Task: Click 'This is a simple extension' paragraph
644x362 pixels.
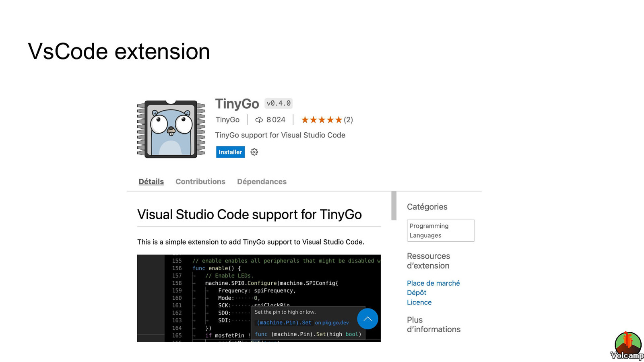Action: click(251, 242)
